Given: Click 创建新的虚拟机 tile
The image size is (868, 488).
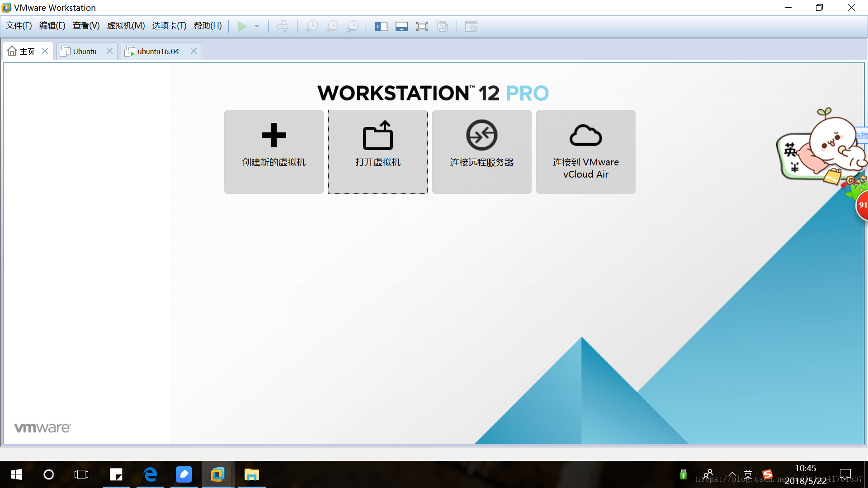Looking at the screenshot, I should click(x=274, y=152).
